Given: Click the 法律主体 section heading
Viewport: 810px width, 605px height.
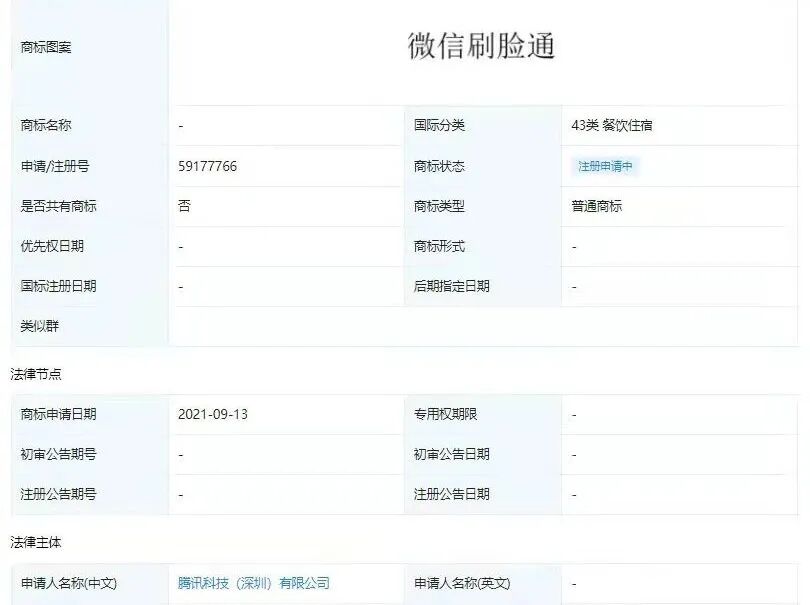Looking at the screenshot, I should coord(36,542).
